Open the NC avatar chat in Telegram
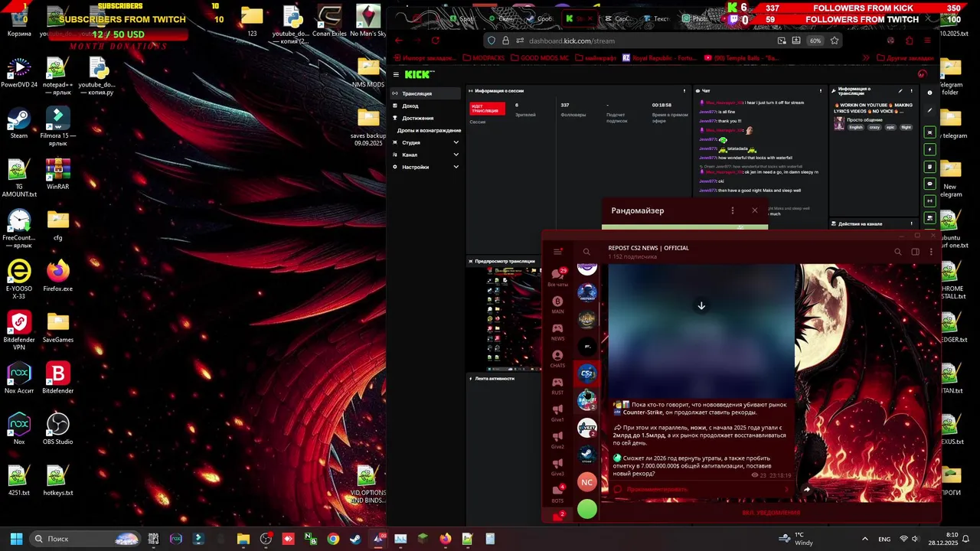Viewport: 980px width, 551px height. tap(587, 482)
